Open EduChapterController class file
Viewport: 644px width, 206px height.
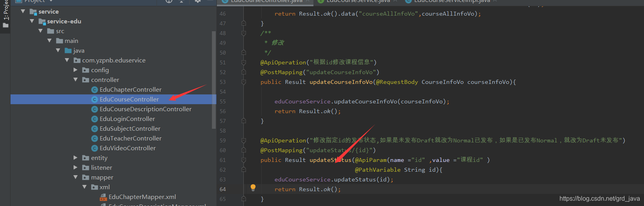click(130, 90)
